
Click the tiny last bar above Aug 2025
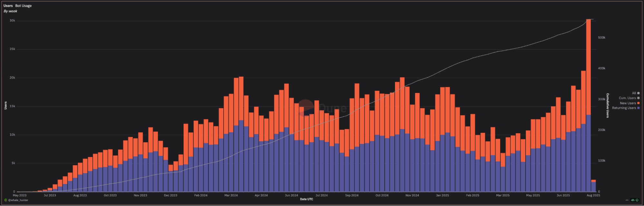(x=593, y=186)
